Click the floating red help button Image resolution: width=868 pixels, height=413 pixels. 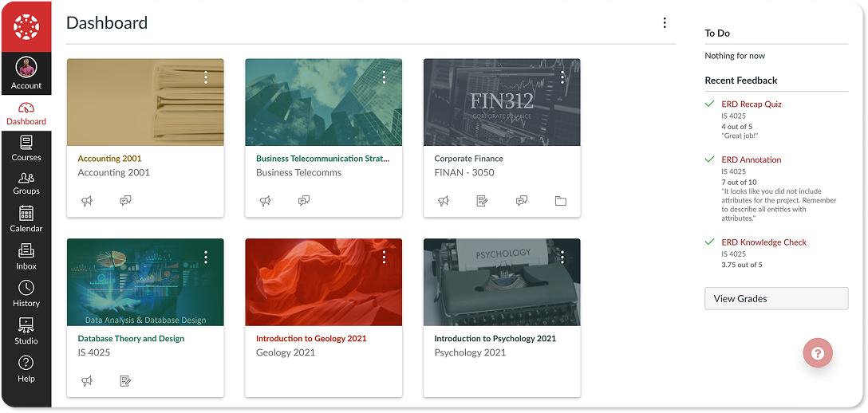click(x=818, y=353)
